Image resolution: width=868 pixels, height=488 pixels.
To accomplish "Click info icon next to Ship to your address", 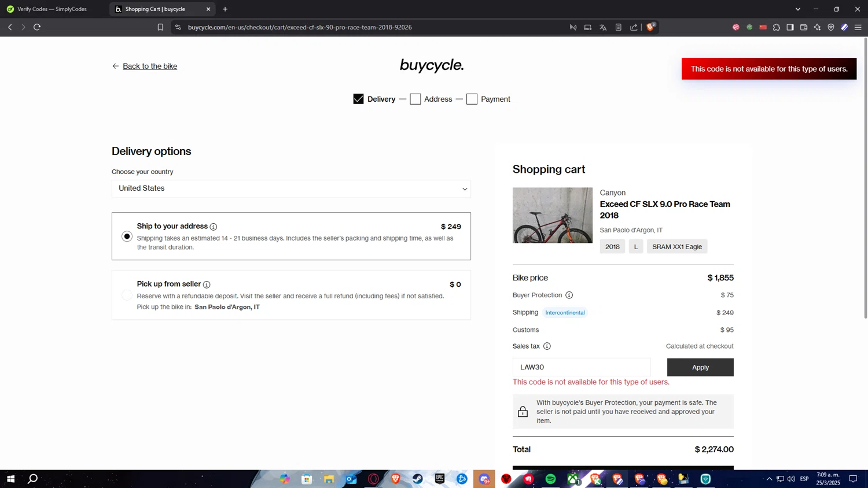I will coord(214,227).
